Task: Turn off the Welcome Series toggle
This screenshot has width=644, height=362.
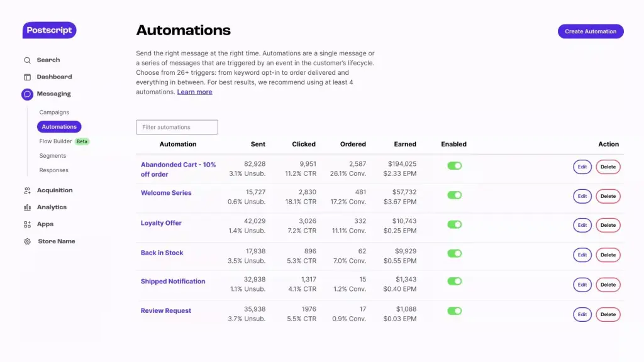Action: point(454,195)
